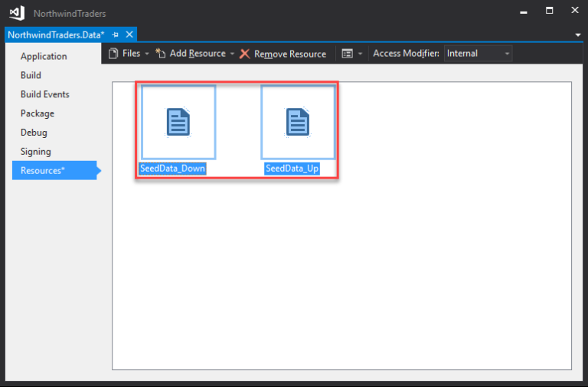This screenshot has width=588, height=387.
Task: Click the Add Resource icon
Action: pos(161,54)
